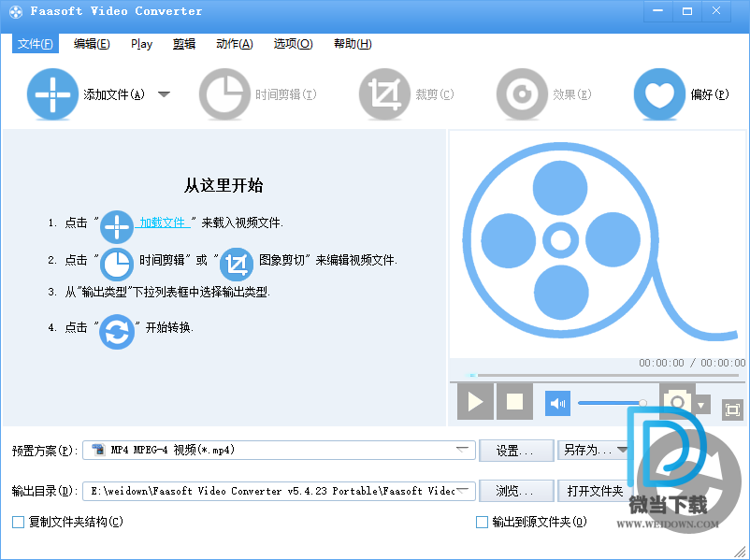Click the plus icon in step 1 of the guide
This screenshot has height=560, width=750.
(117, 226)
